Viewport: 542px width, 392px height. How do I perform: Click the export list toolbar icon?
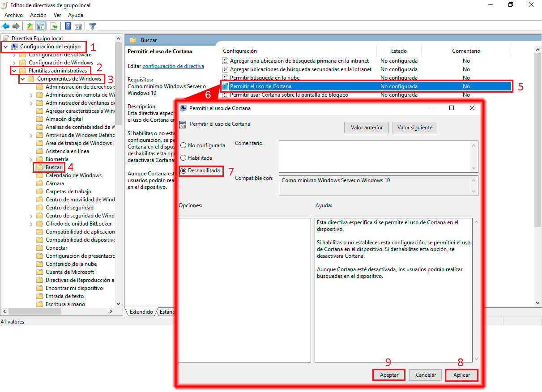[53, 26]
